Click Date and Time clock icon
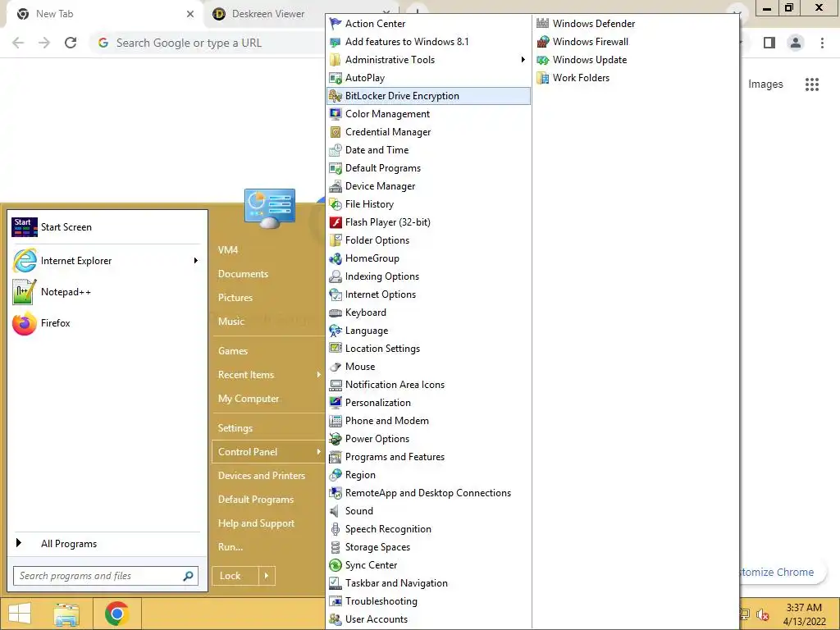This screenshot has width=840, height=630. coord(336,150)
